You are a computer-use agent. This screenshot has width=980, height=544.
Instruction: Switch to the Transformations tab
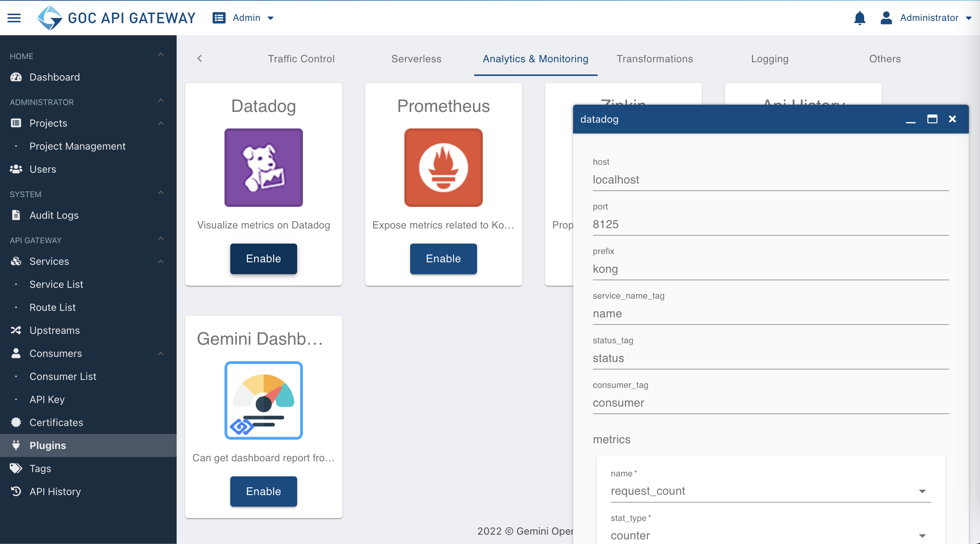coord(654,59)
